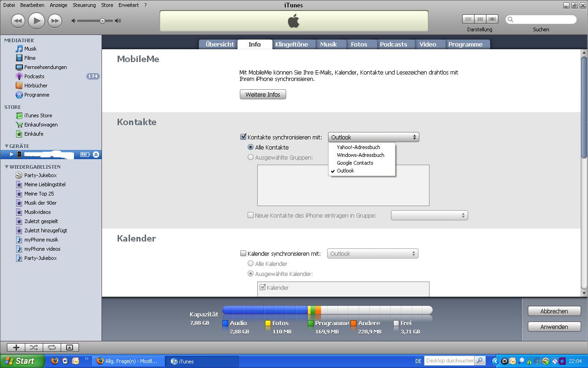Choose Google Contacts from the dropdown list
This screenshot has width=588, height=368.
pyautogui.click(x=355, y=163)
